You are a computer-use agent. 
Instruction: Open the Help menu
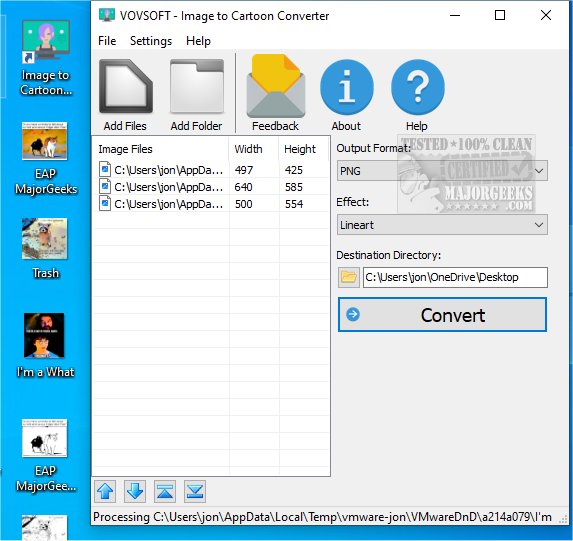(198, 41)
